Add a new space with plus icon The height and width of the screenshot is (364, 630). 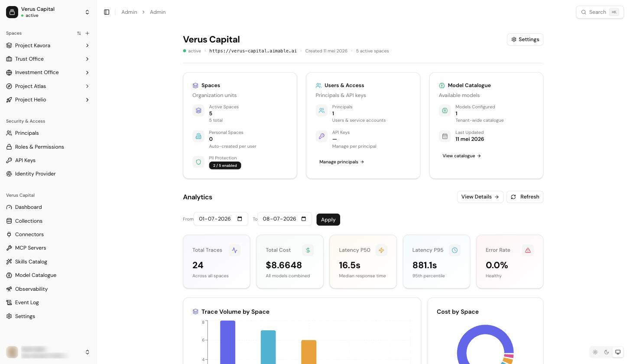(x=88, y=33)
